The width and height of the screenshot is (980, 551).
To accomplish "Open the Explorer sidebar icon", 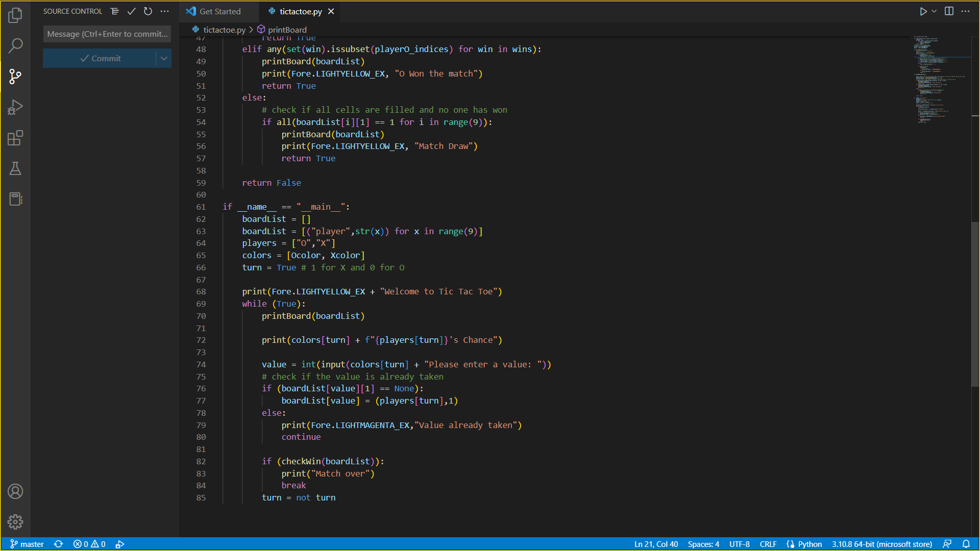I will (x=15, y=15).
